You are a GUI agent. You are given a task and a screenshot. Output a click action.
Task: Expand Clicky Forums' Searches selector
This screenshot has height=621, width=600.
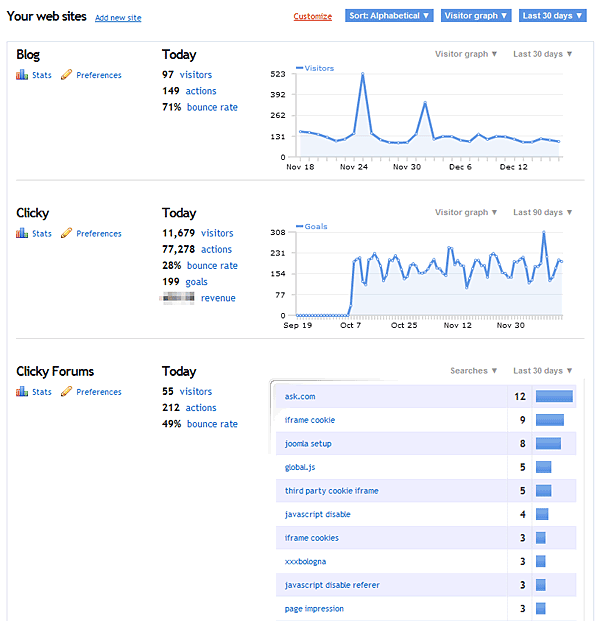coord(473,371)
